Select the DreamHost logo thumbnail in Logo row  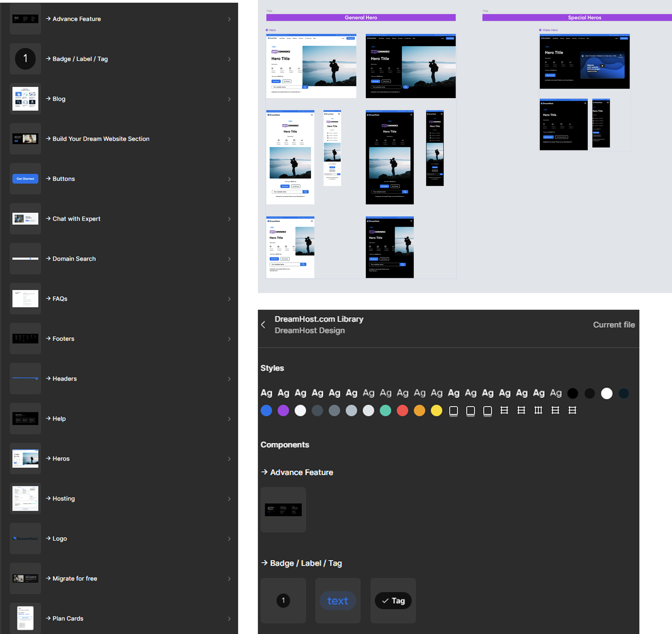pos(25,538)
